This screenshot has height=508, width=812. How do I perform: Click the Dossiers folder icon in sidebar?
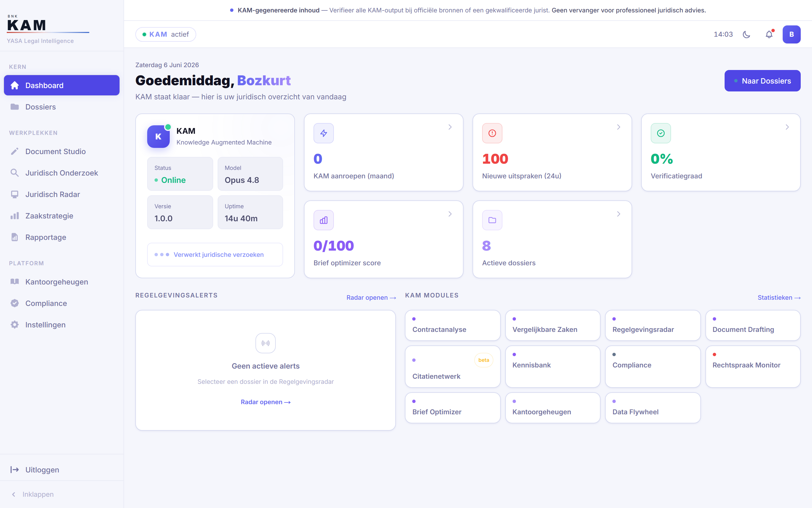[x=14, y=107]
